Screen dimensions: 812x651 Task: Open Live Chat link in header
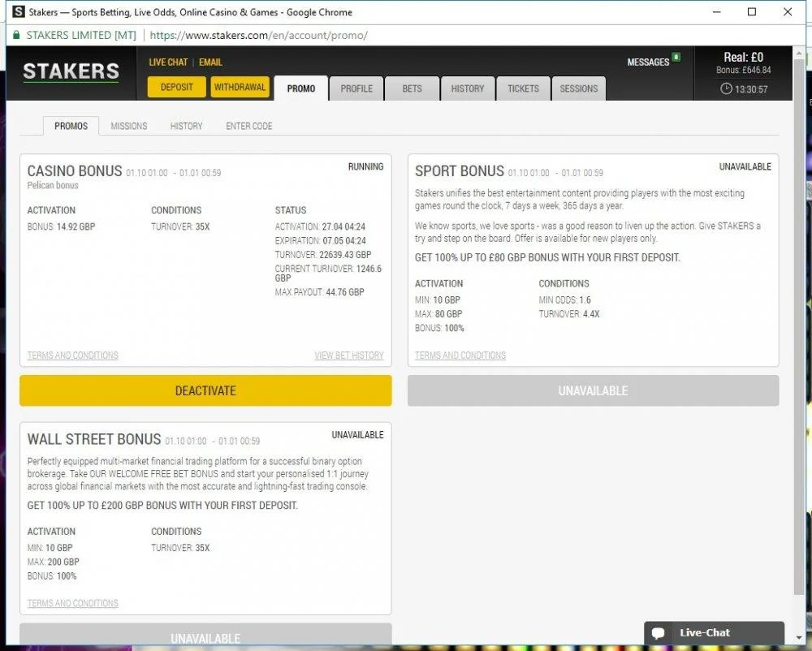pyautogui.click(x=168, y=63)
